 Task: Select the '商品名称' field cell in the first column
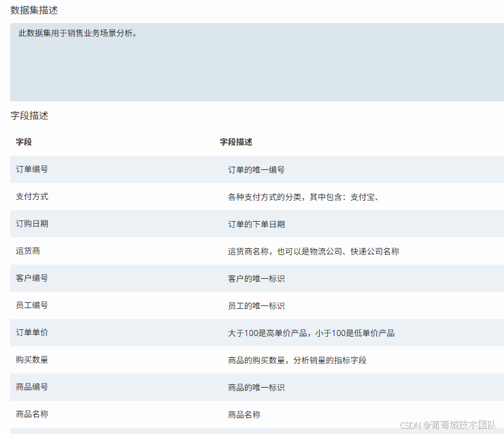tap(32, 414)
